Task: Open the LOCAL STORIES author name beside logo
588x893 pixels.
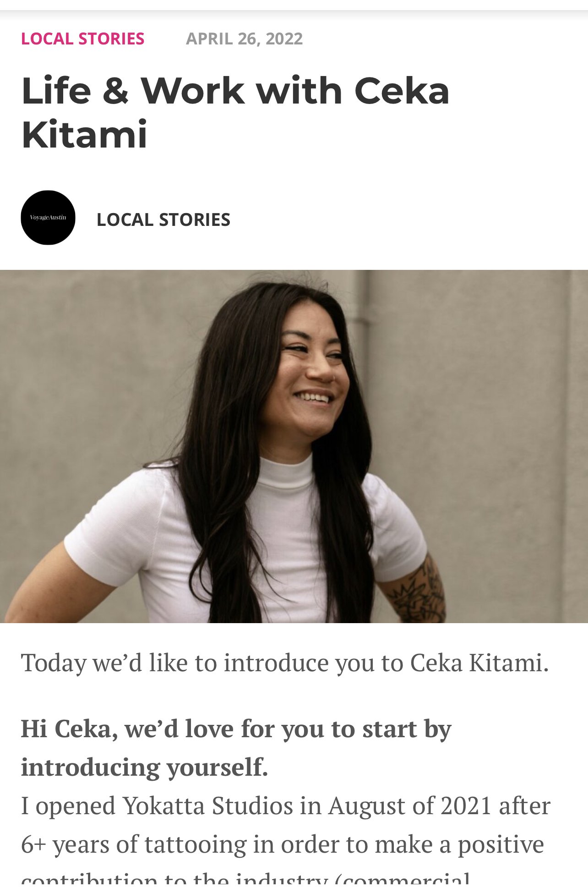Action: [163, 220]
